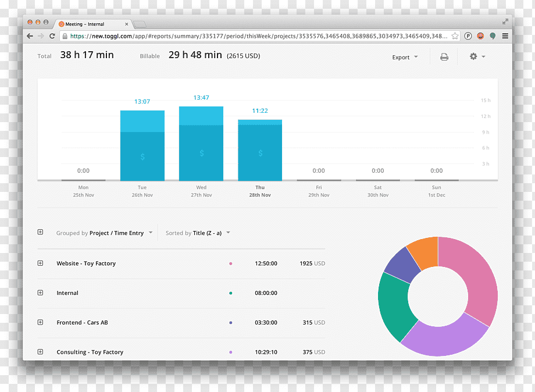535x392 pixels.
Task: Click the orange Toggl extension icon
Action: pos(480,36)
